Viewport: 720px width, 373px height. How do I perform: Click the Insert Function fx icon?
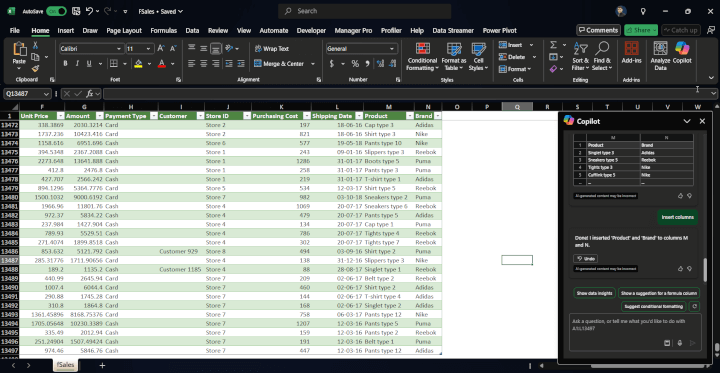(x=90, y=94)
